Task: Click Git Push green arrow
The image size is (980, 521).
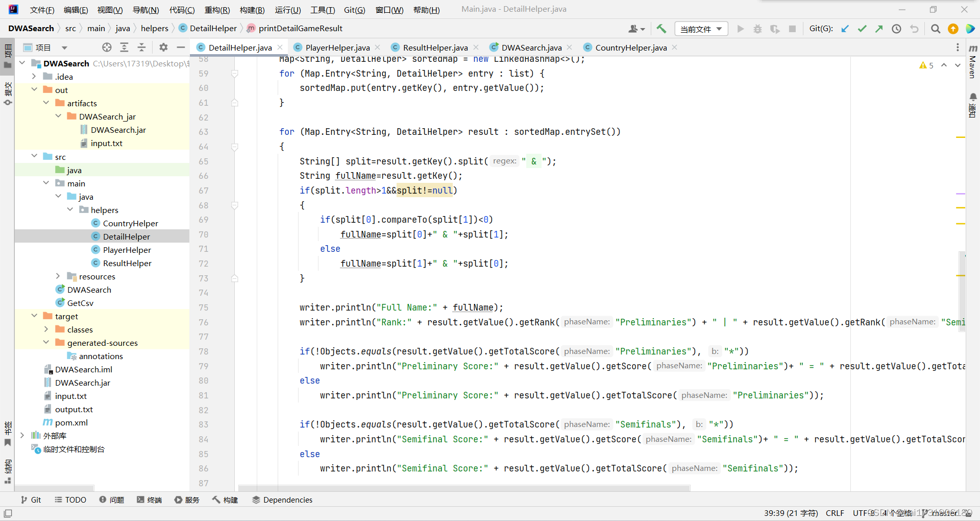Action: tap(879, 29)
